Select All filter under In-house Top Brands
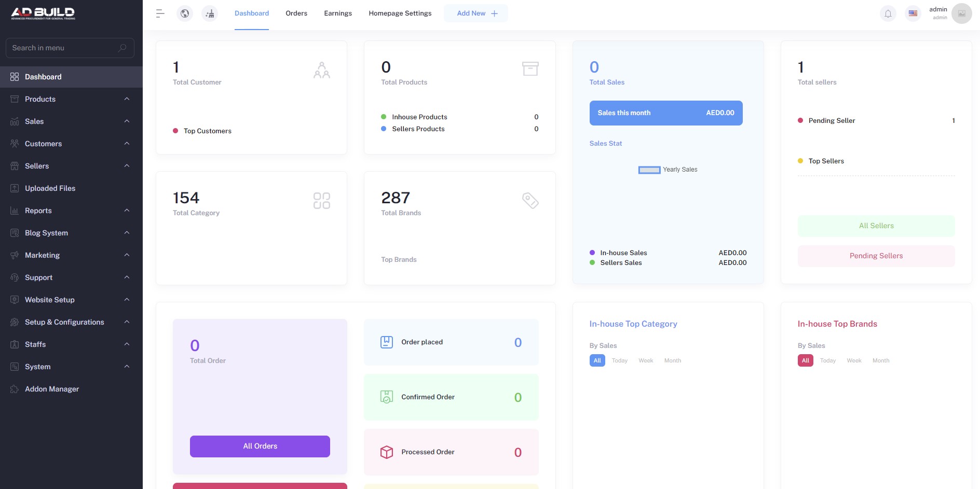The height and width of the screenshot is (489, 980). point(806,360)
